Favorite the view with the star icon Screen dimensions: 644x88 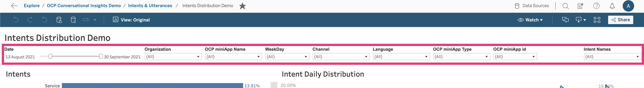(242, 6)
